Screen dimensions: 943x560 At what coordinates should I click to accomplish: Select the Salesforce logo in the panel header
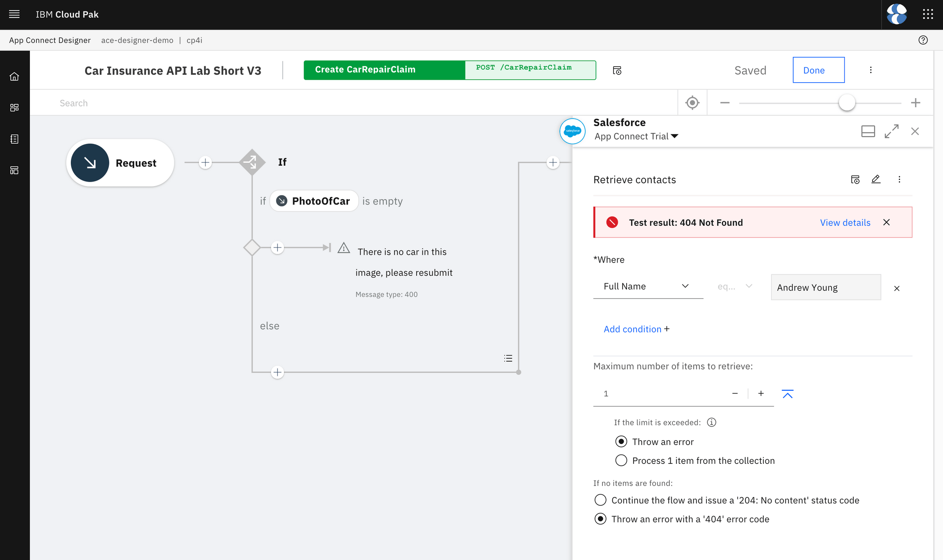click(572, 131)
